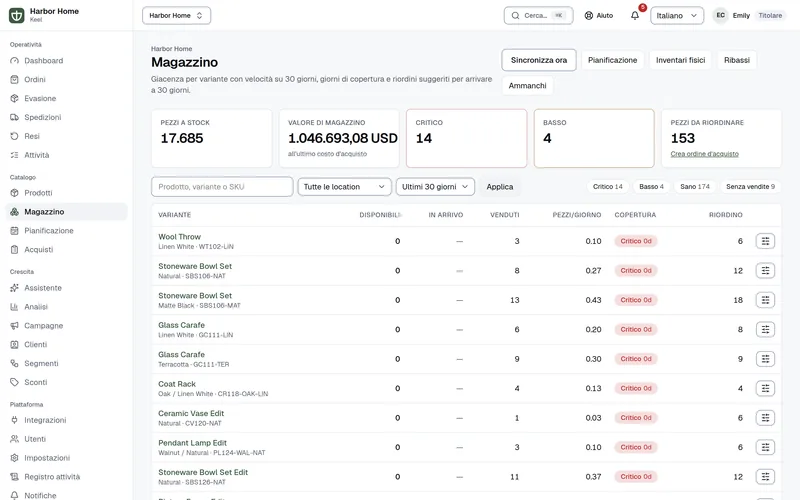
Task: Open the Emily Titolare user menu
Action: [749, 15]
